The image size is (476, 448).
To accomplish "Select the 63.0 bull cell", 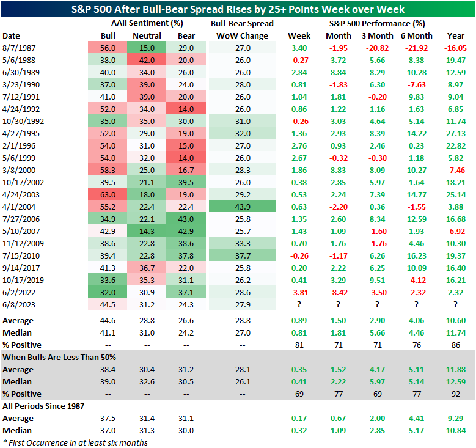I will click(x=108, y=195).
